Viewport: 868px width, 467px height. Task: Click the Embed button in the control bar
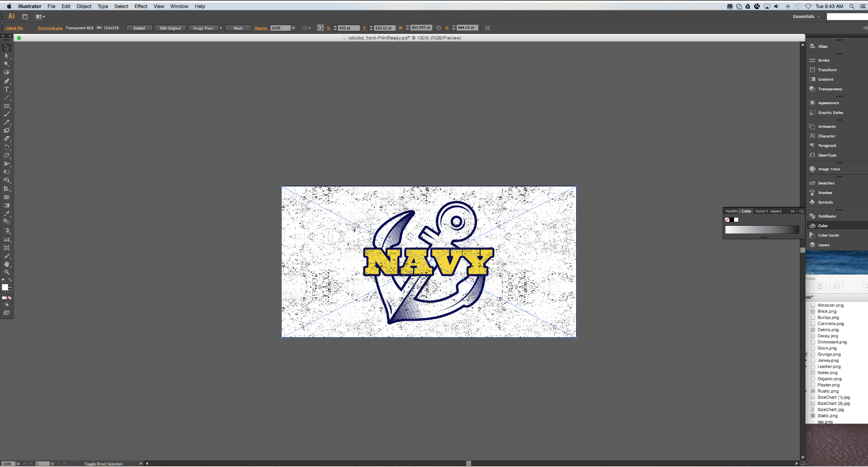tap(139, 28)
